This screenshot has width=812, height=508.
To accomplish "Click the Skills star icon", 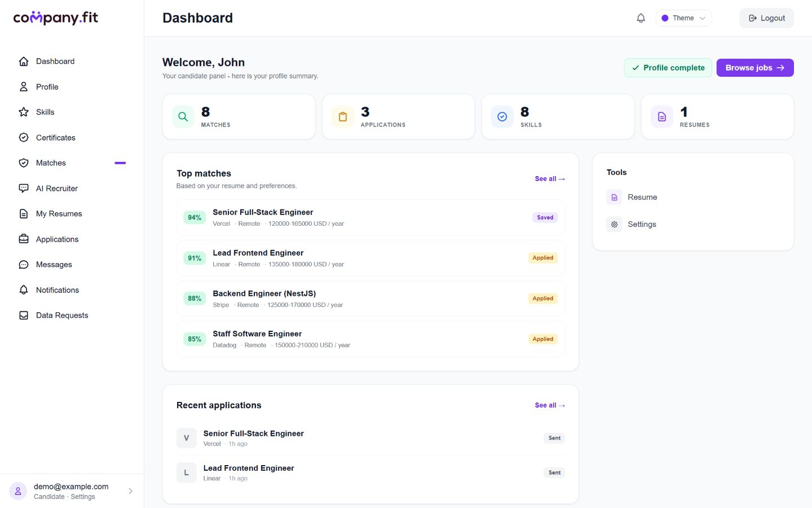I will pos(24,112).
